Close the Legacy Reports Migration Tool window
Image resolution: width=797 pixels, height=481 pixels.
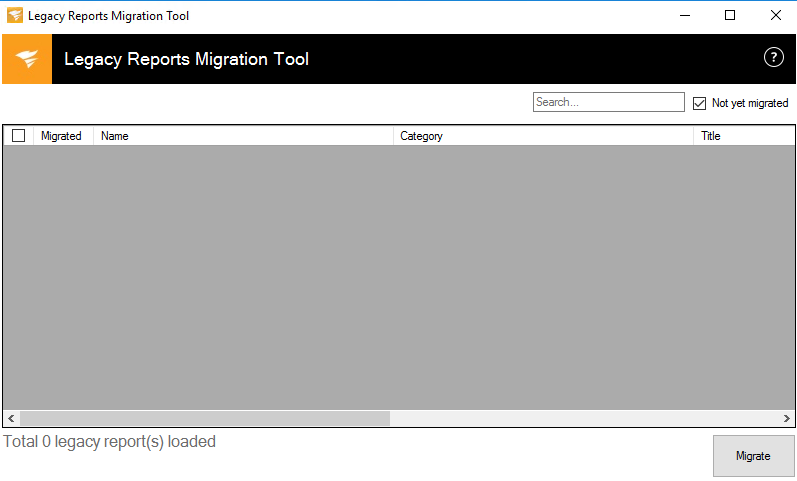tap(775, 15)
